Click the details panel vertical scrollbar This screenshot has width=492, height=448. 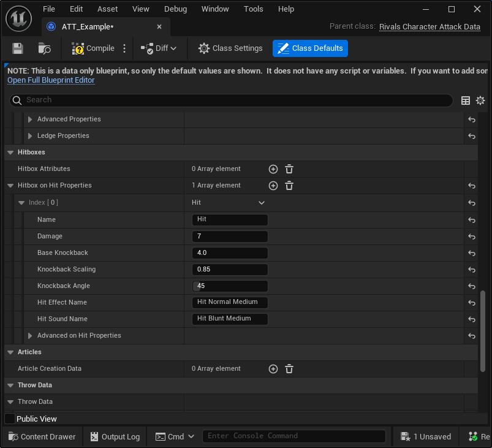coord(483,331)
